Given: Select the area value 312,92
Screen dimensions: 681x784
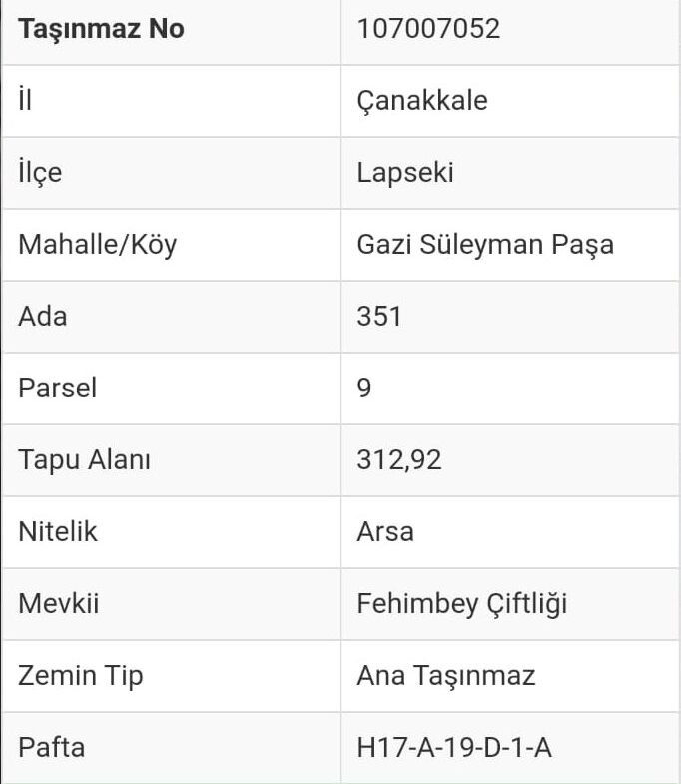Looking at the screenshot, I should click(399, 460).
